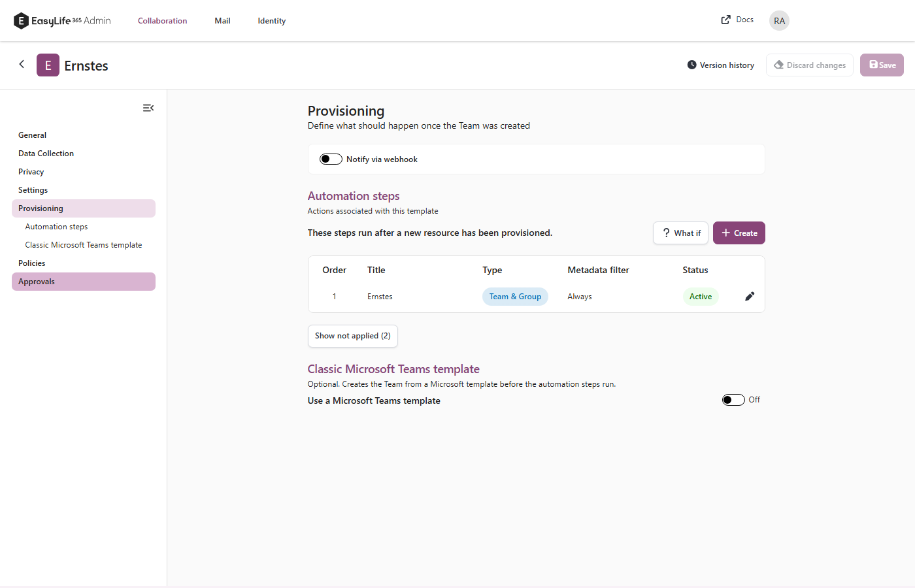The height and width of the screenshot is (588, 915).
Task: Open Version history
Action: 720,65
